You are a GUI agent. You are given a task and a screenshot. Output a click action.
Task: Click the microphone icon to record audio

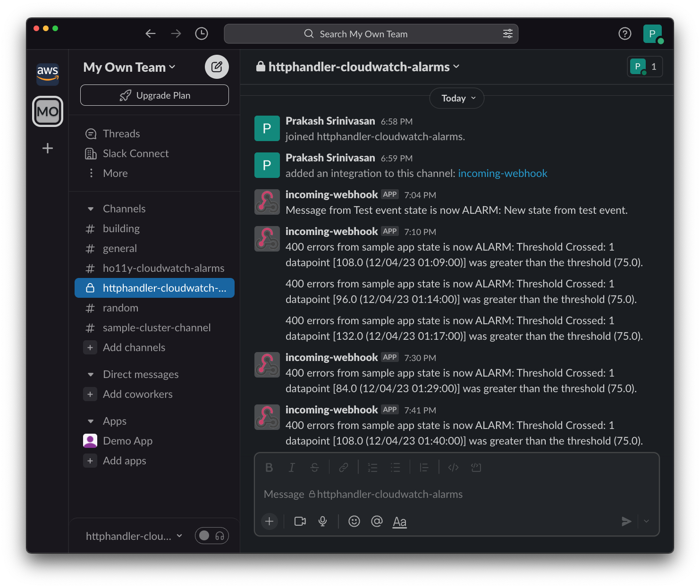[x=323, y=521]
